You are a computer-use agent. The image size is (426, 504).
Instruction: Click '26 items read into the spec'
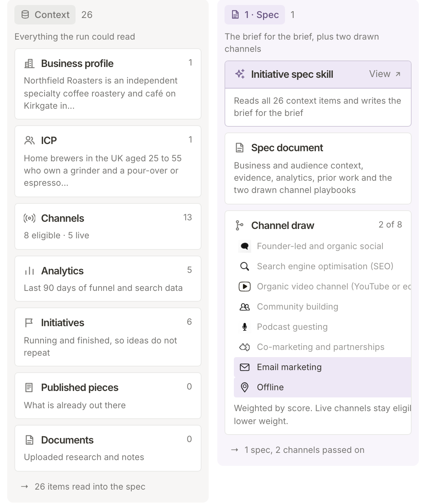point(90,487)
